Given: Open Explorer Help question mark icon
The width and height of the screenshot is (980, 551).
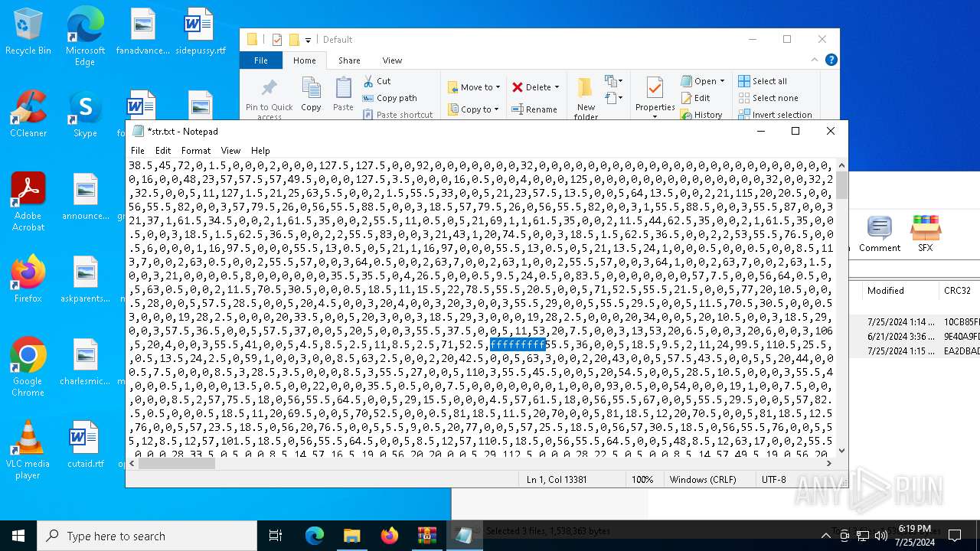Looking at the screenshot, I should 831,60.
